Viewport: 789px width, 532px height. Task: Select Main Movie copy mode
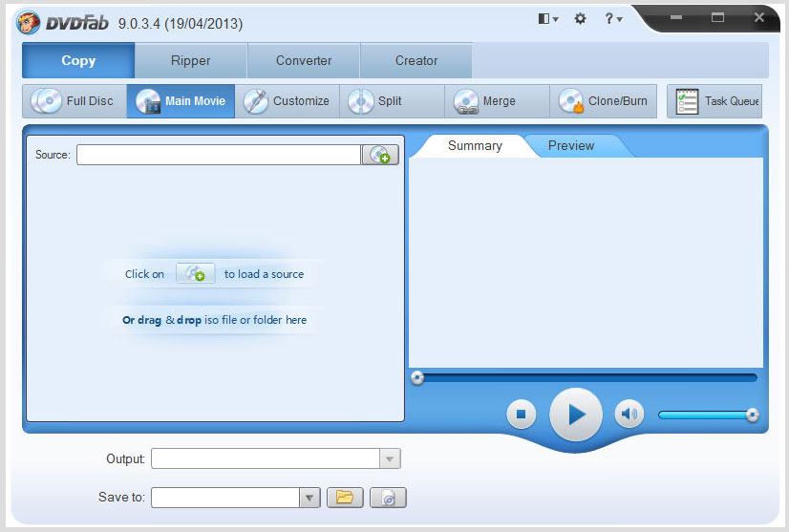[x=181, y=101]
